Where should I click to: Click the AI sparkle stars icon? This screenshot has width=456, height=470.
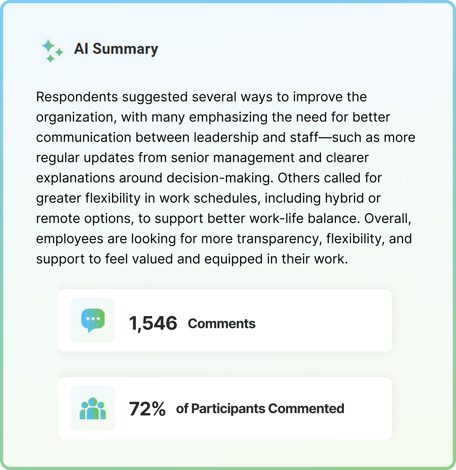click(x=52, y=51)
